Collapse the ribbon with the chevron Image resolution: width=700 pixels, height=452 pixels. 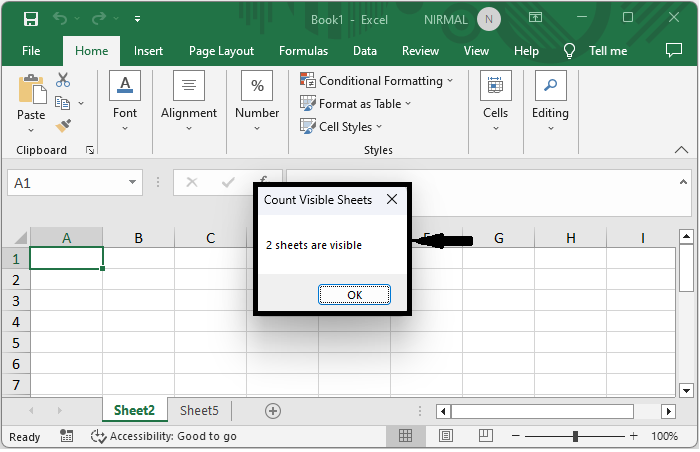point(681,150)
